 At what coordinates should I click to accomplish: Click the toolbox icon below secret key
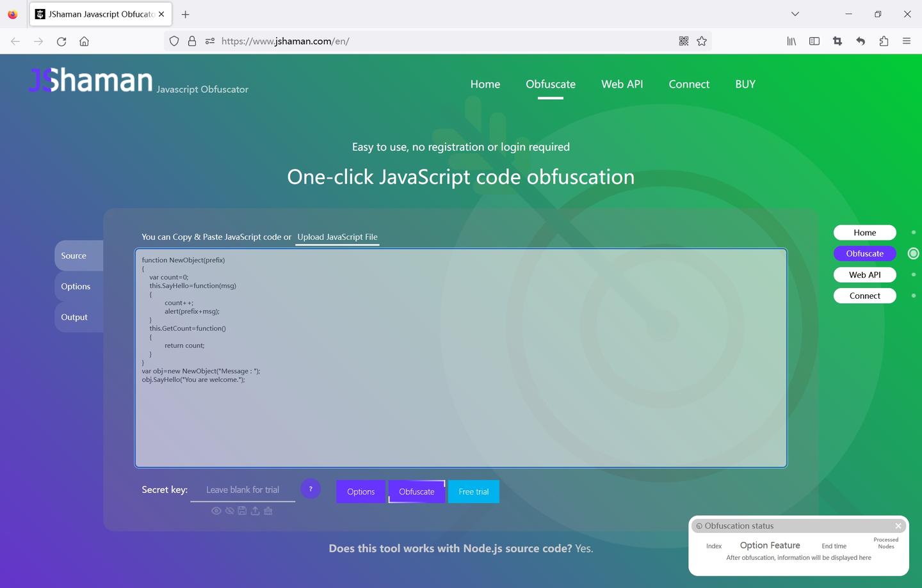[x=268, y=511]
